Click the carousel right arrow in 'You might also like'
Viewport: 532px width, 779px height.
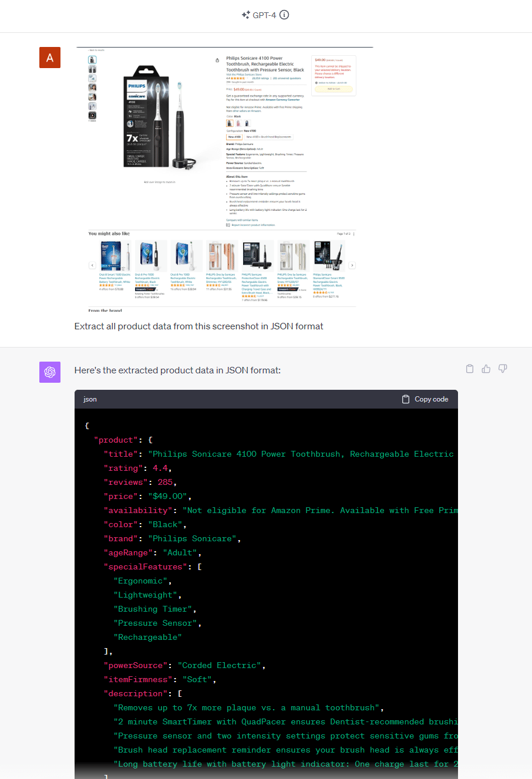[x=352, y=265]
